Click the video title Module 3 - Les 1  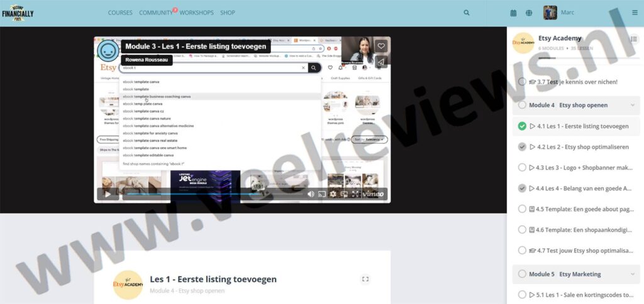pyautogui.click(x=196, y=46)
